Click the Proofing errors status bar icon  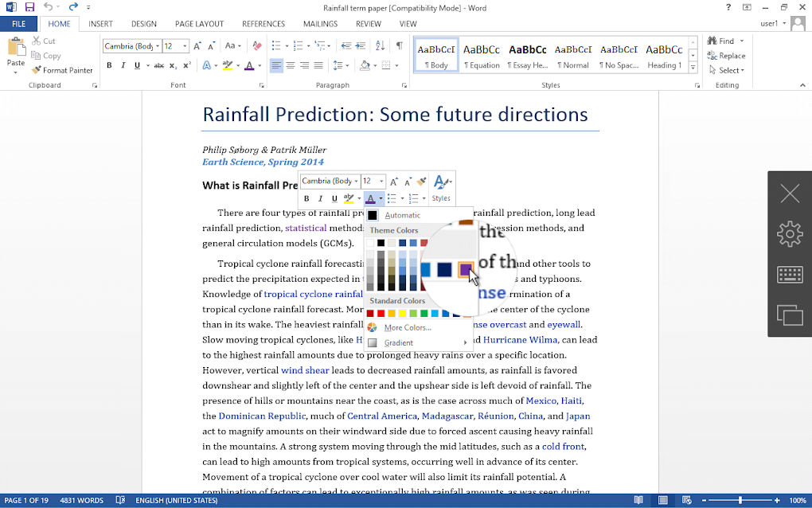click(x=120, y=500)
